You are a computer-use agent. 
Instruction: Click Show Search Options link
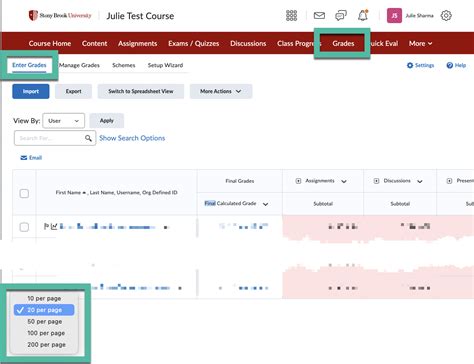point(132,138)
